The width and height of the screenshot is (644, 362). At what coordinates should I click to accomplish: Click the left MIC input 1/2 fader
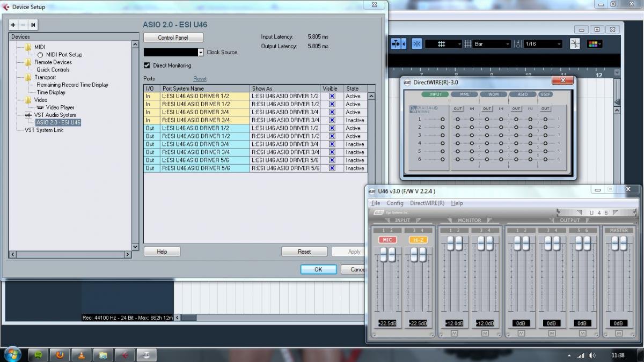point(384,255)
